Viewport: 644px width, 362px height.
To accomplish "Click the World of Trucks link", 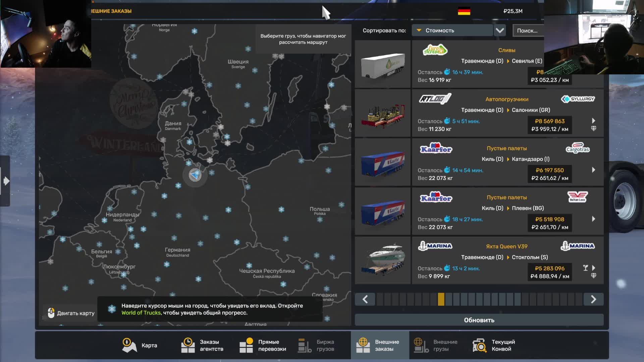I will coord(141,313).
